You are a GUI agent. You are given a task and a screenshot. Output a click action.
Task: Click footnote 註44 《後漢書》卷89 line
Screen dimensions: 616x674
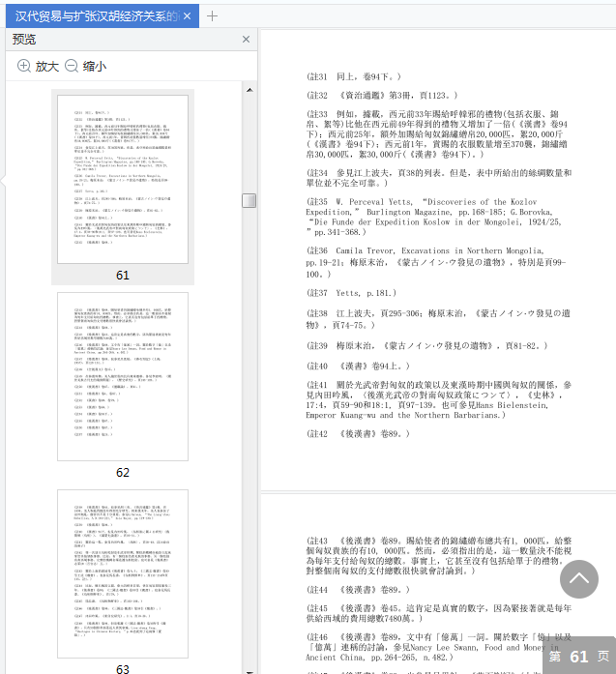(x=358, y=590)
